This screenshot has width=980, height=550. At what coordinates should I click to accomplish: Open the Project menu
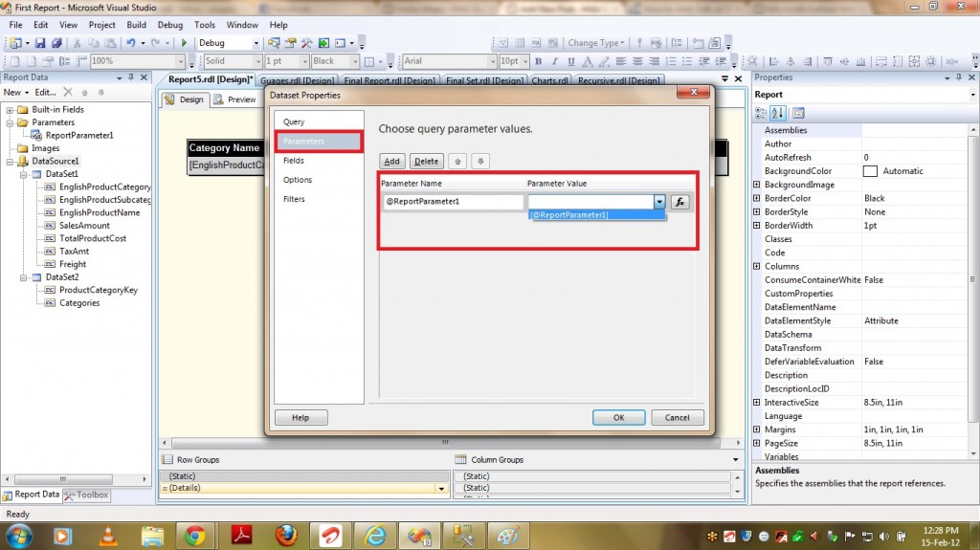pos(101,25)
